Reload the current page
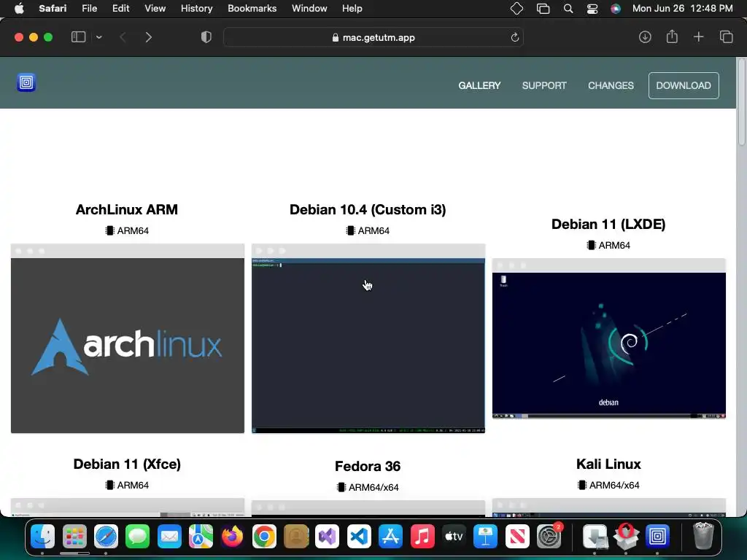 tap(514, 37)
